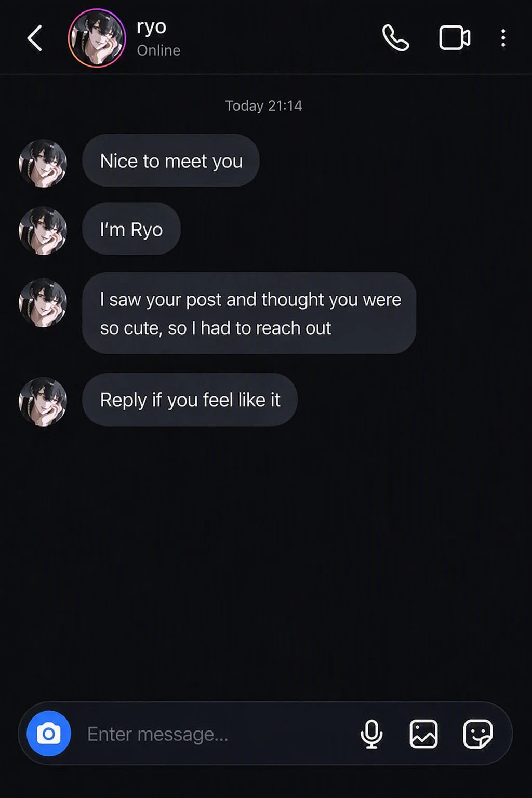Open camera with the blue button

(49, 733)
